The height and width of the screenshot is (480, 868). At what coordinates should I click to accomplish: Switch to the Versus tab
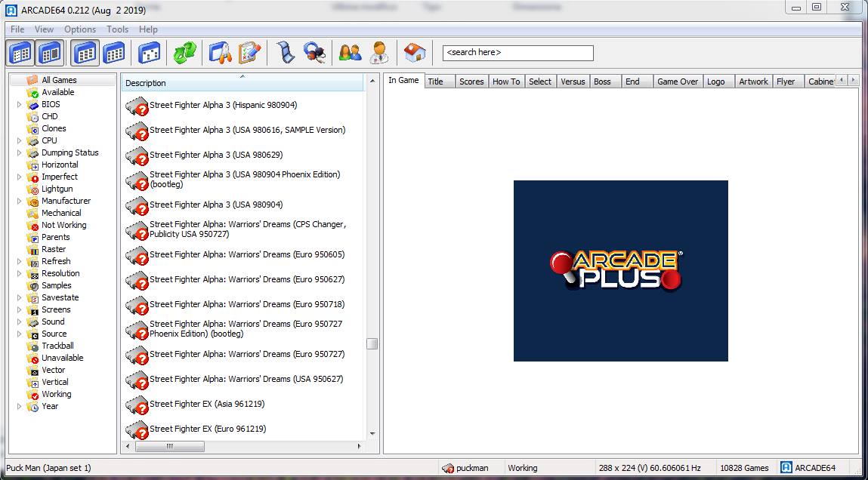click(x=573, y=82)
